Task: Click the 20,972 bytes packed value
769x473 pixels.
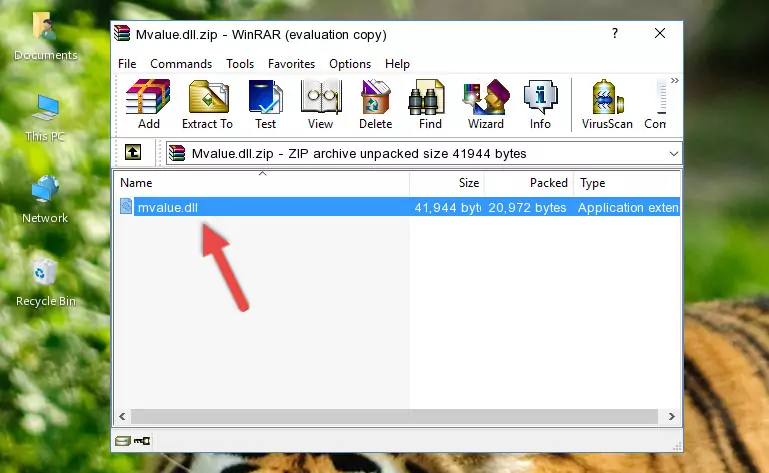Action: pyautogui.click(x=527, y=208)
